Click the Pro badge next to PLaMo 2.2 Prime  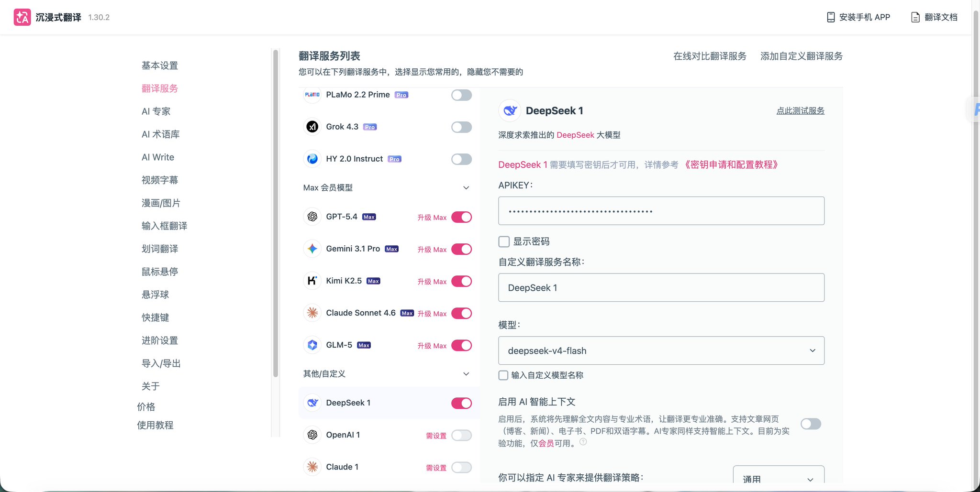[x=401, y=95]
